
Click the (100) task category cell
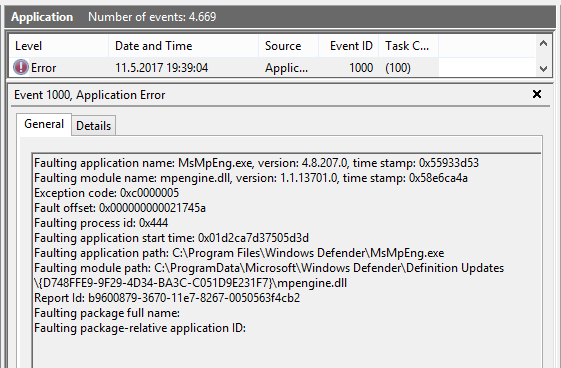coord(398,68)
